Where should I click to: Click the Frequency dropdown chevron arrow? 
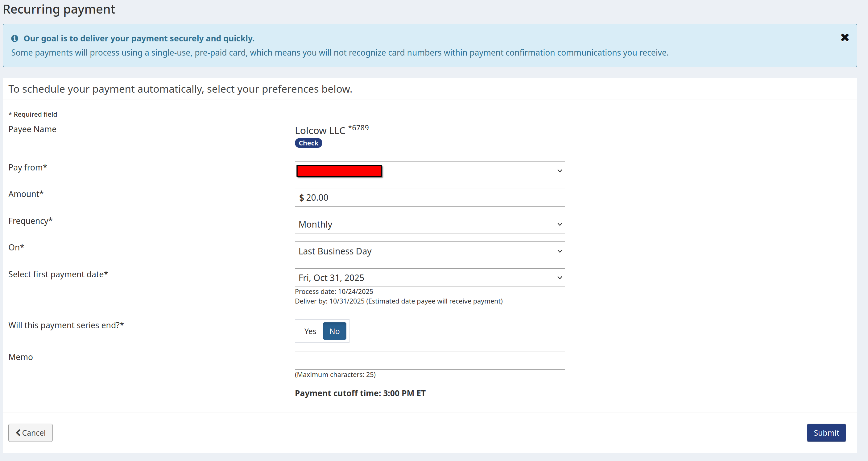(x=559, y=224)
